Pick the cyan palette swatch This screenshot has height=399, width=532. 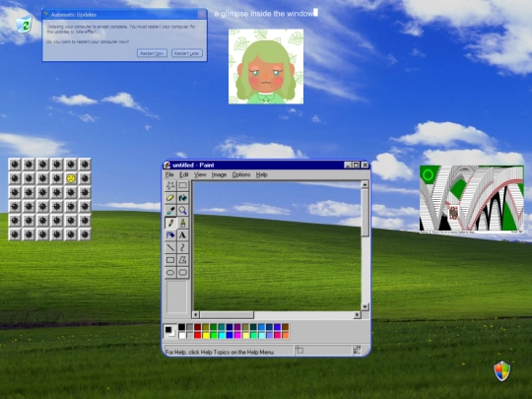pyautogui.click(x=222, y=336)
